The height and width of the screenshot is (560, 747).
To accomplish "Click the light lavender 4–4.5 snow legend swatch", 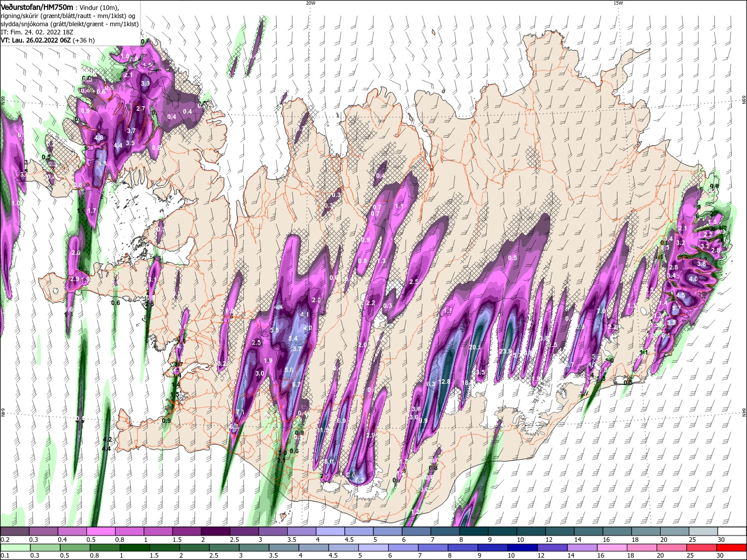I will point(330,531).
